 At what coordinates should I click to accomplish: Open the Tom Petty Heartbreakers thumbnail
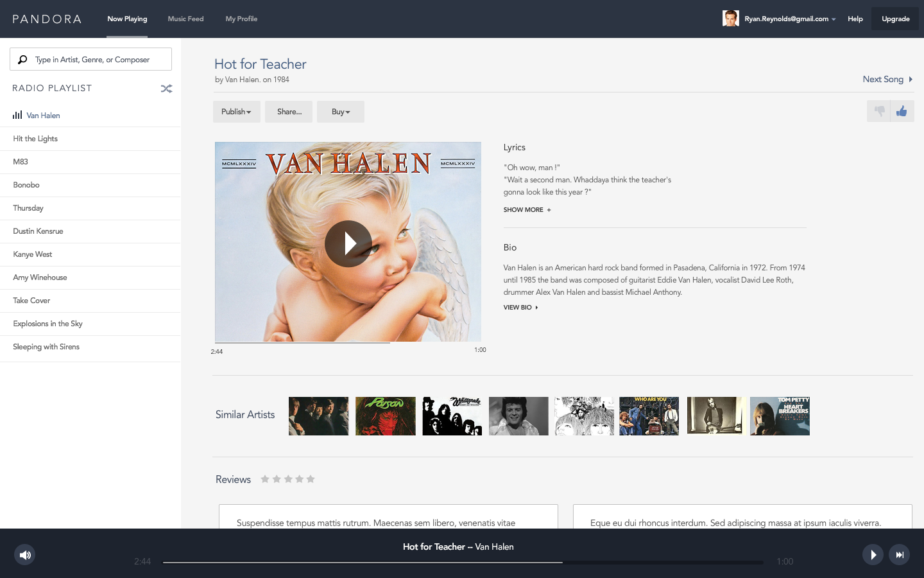coord(780,416)
